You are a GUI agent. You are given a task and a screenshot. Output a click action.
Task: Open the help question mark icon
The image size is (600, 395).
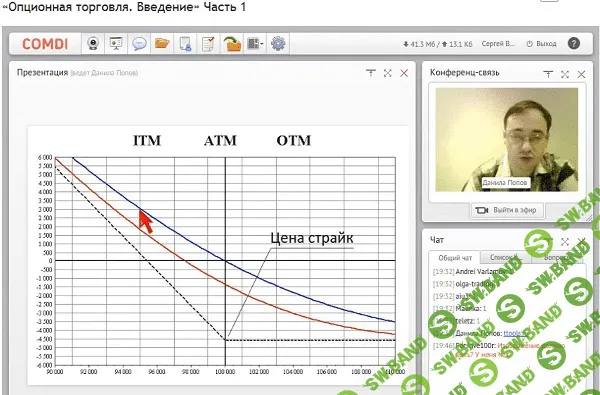pos(574,43)
